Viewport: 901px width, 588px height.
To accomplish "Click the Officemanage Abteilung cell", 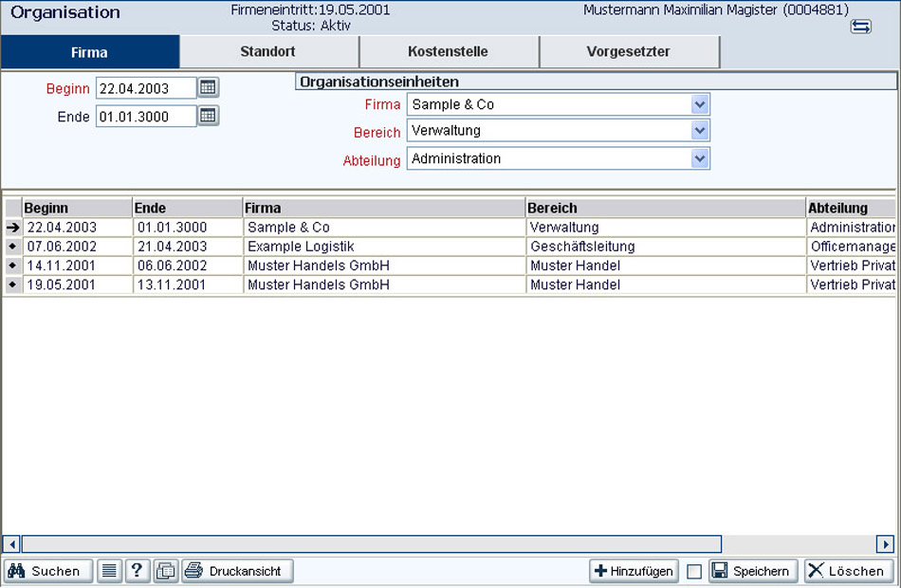I will point(851,246).
